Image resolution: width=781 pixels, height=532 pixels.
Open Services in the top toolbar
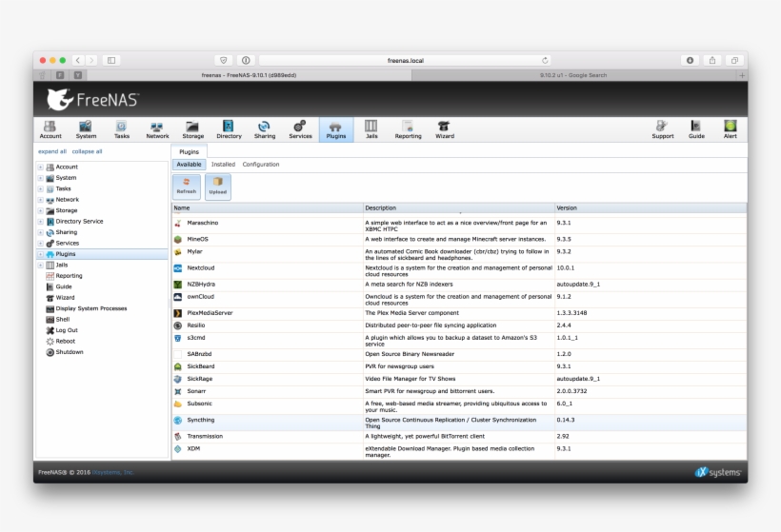300,129
